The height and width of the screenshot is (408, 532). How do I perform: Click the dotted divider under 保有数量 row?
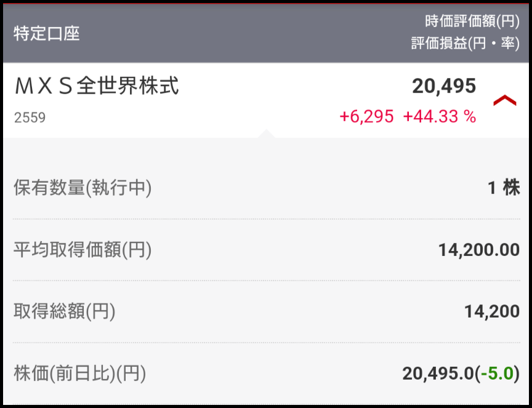[266, 219]
